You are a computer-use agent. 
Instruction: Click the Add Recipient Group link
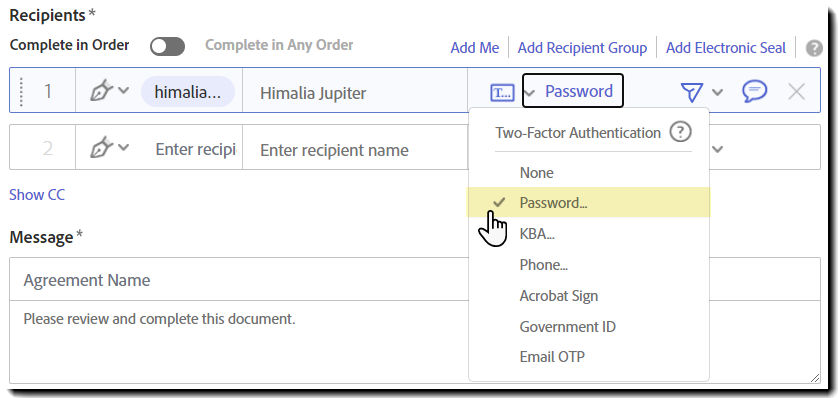tap(582, 48)
